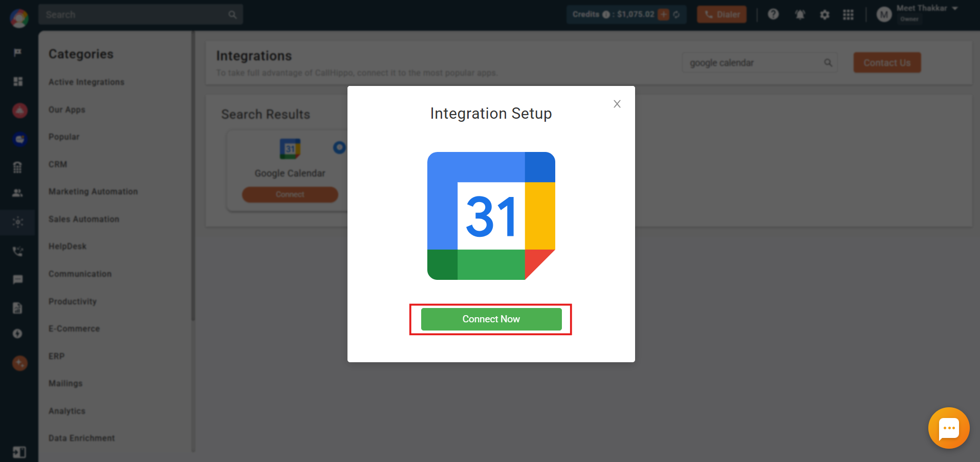Open the orange live chat widget
This screenshot has width=980, height=462.
(949, 428)
